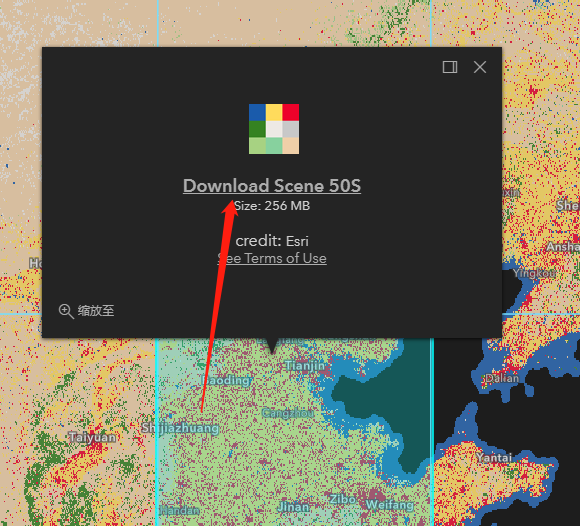
Task: Click the magnifier zoom-to icon
Action: 66,311
